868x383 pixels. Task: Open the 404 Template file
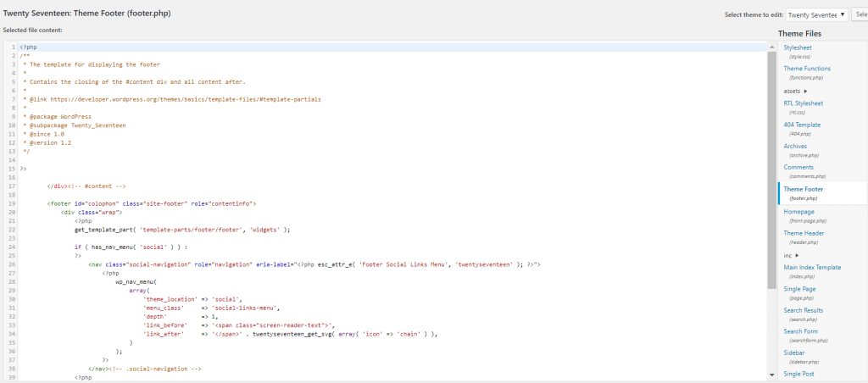pyautogui.click(x=803, y=125)
